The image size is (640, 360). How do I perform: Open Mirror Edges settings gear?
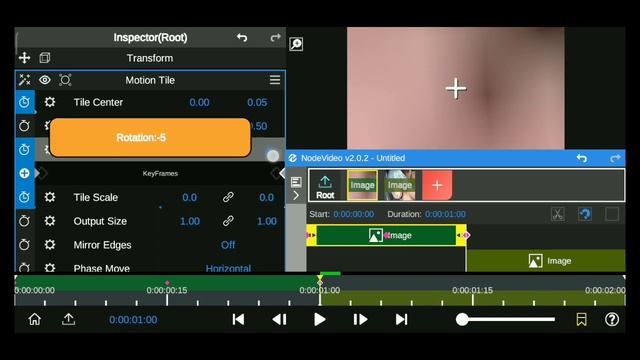point(50,244)
